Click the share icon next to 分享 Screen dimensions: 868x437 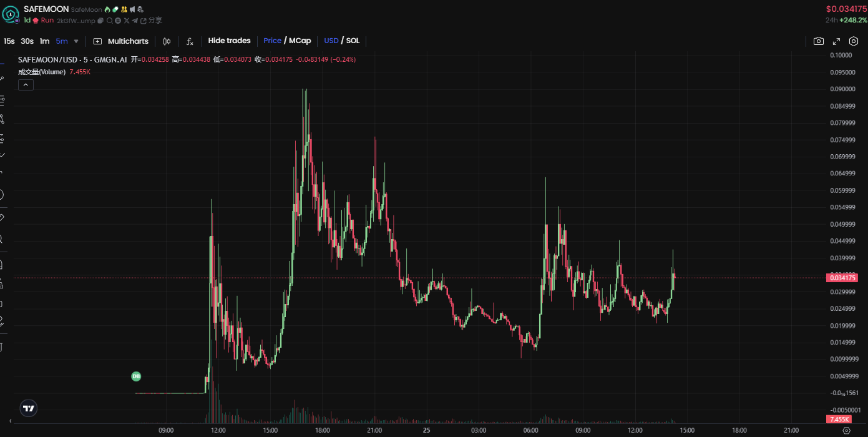tap(144, 21)
